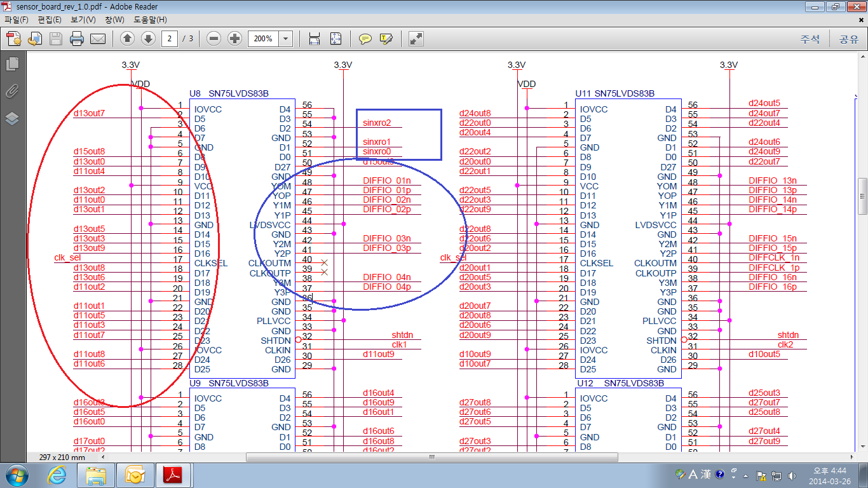The height and width of the screenshot is (488, 868).
Task: Launch Internet Explorer from the taskbar
Action: [57, 475]
